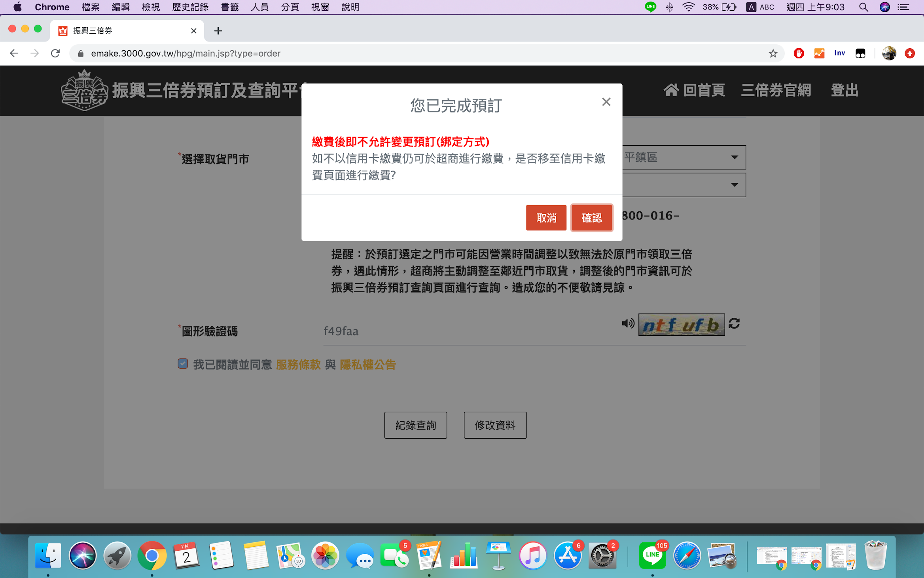Open a new Chrome tab
Image resolution: width=924 pixels, height=578 pixels.
pos(218,31)
